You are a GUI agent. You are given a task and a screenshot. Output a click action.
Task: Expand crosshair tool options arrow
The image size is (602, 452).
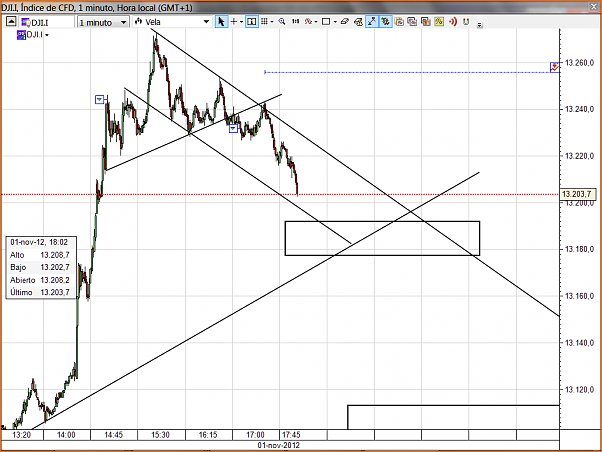pos(241,22)
